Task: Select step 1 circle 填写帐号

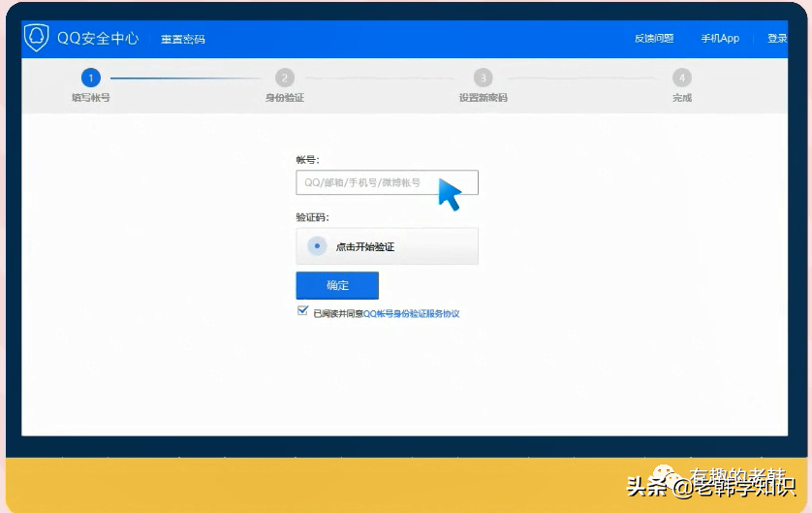Action: coord(91,78)
